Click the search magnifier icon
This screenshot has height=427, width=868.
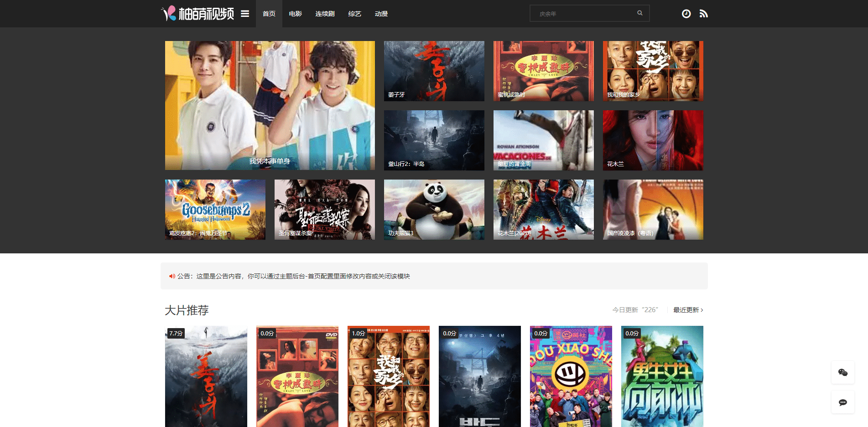coord(640,13)
